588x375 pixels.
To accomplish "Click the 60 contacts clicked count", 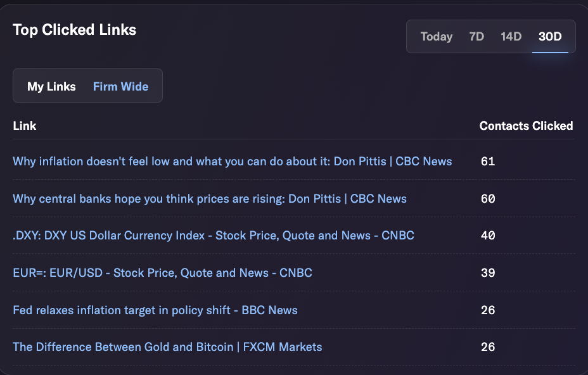I will point(488,198).
